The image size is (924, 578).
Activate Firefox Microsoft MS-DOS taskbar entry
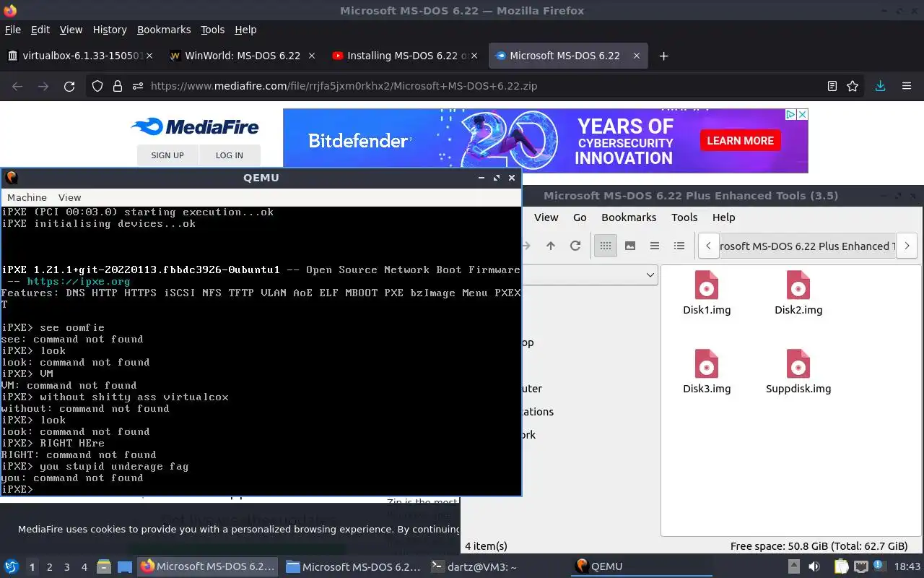point(208,566)
